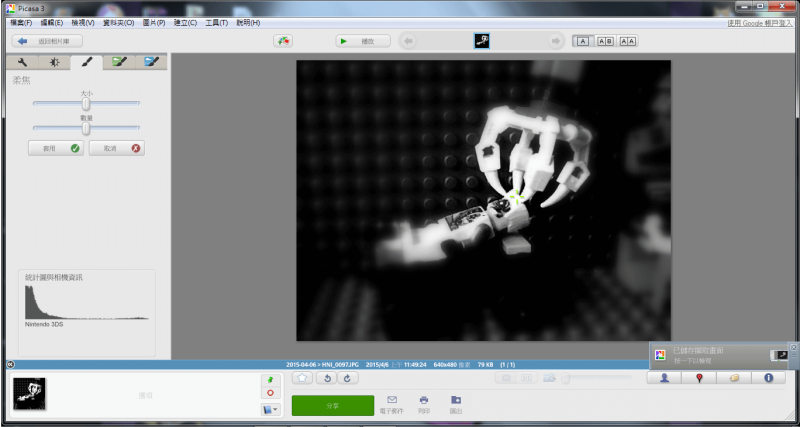The height and width of the screenshot is (427, 800).
Task: Click the star favorite icon
Action: pyautogui.click(x=302, y=378)
